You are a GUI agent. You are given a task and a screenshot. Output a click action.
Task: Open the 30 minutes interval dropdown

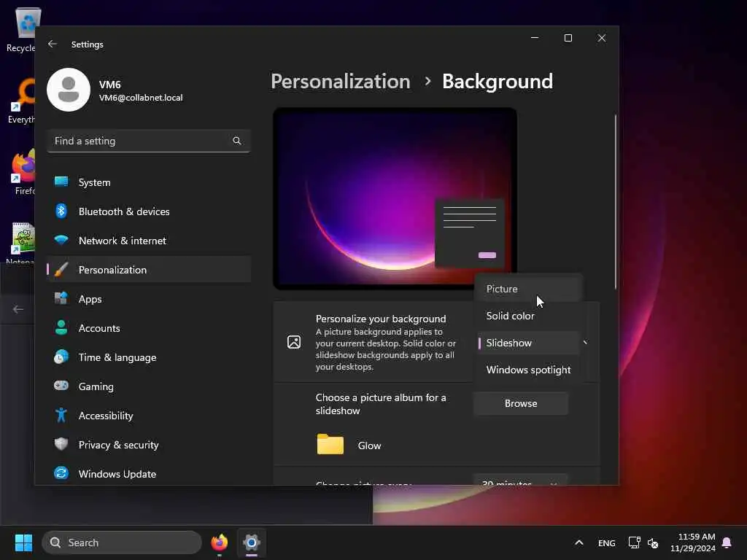click(520, 481)
